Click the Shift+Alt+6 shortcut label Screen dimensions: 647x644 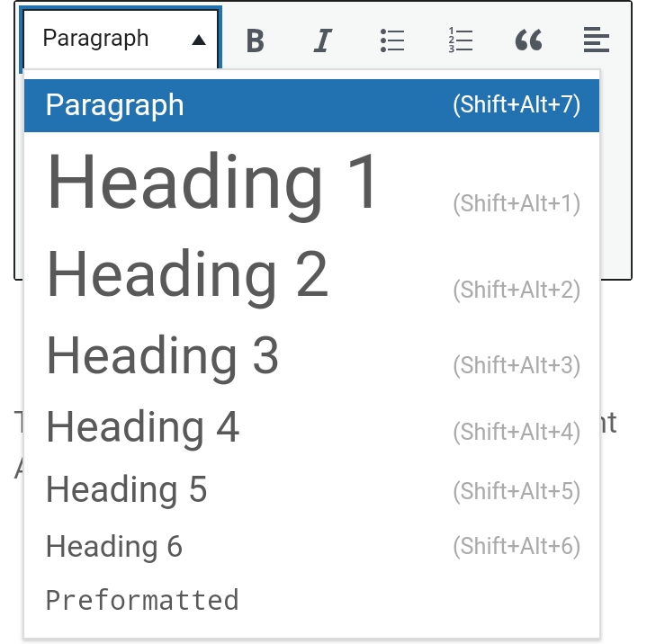pos(517,546)
